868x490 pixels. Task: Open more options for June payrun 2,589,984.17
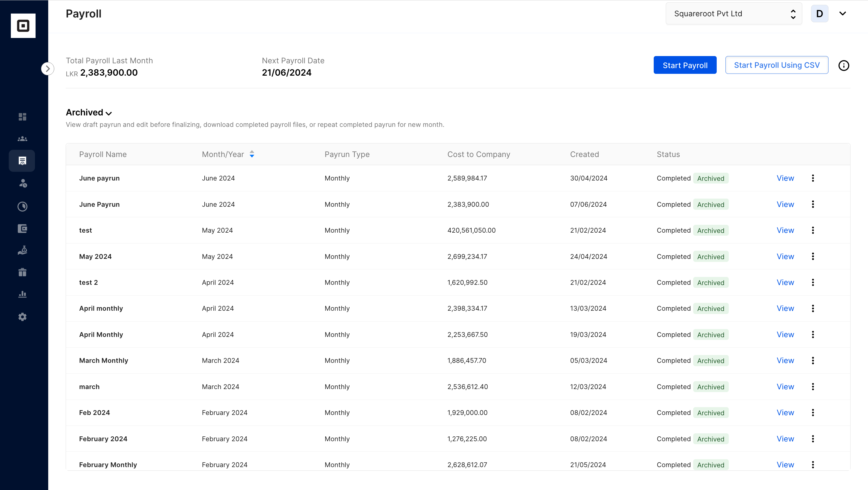click(813, 178)
